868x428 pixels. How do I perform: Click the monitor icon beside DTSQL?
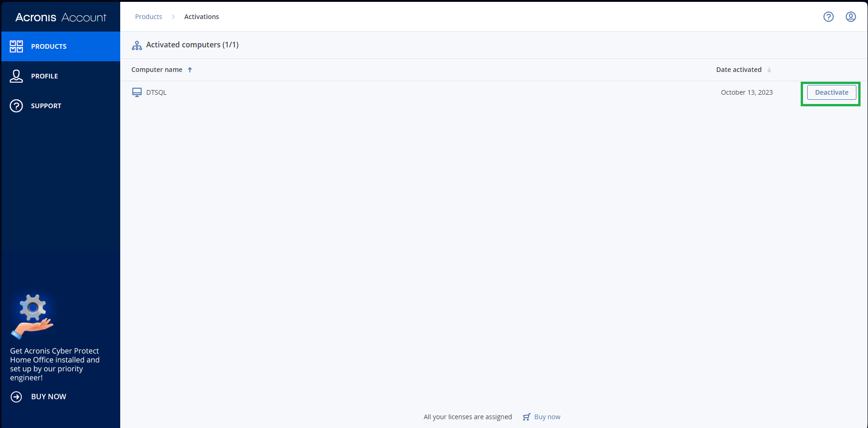pyautogui.click(x=137, y=92)
